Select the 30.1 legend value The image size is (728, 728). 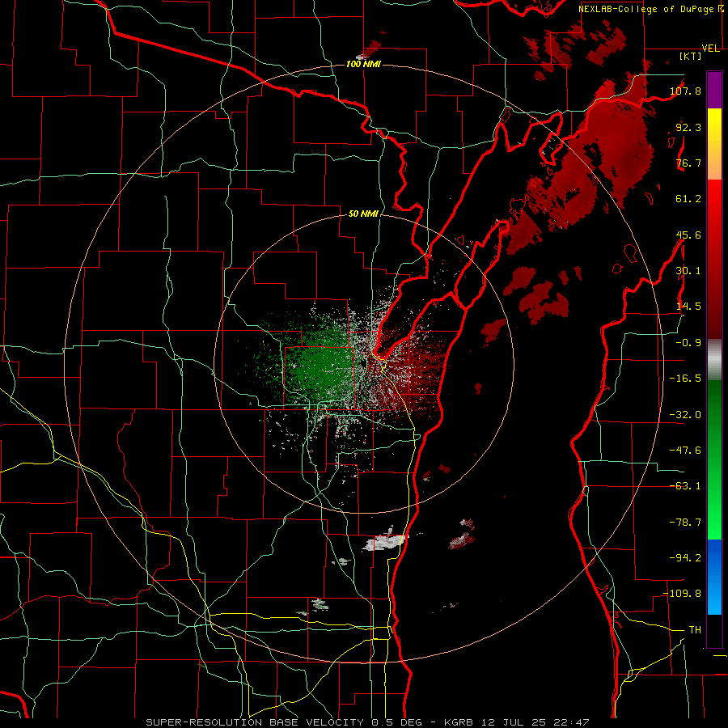click(x=688, y=271)
